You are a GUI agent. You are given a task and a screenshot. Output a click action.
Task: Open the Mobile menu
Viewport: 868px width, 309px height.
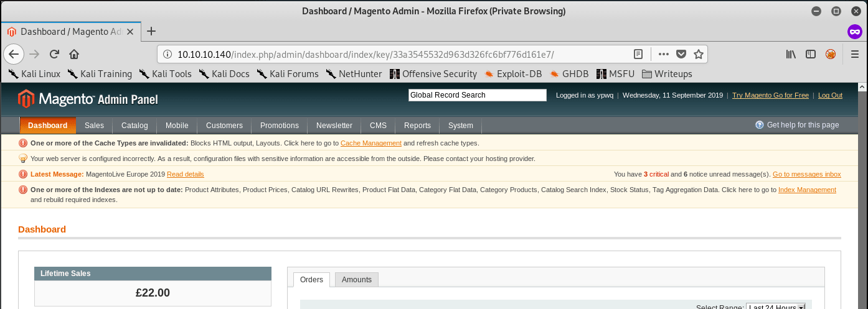tap(177, 125)
